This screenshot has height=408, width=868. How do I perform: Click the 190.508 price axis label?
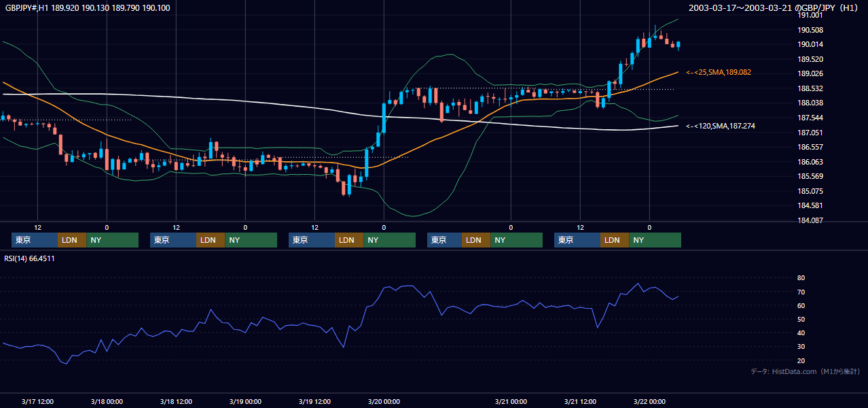(x=810, y=30)
